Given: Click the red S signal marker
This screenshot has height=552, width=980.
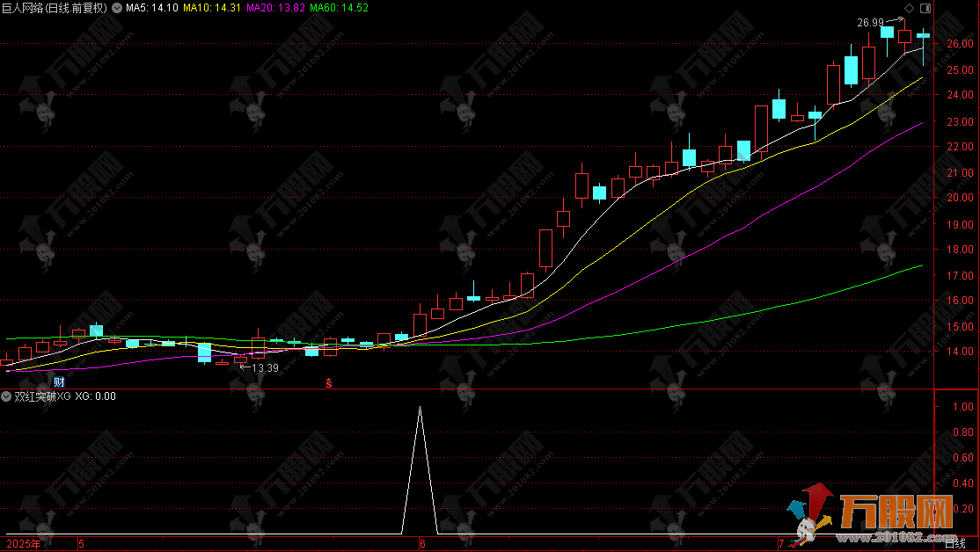Looking at the screenshot, I should pos(329,383).
